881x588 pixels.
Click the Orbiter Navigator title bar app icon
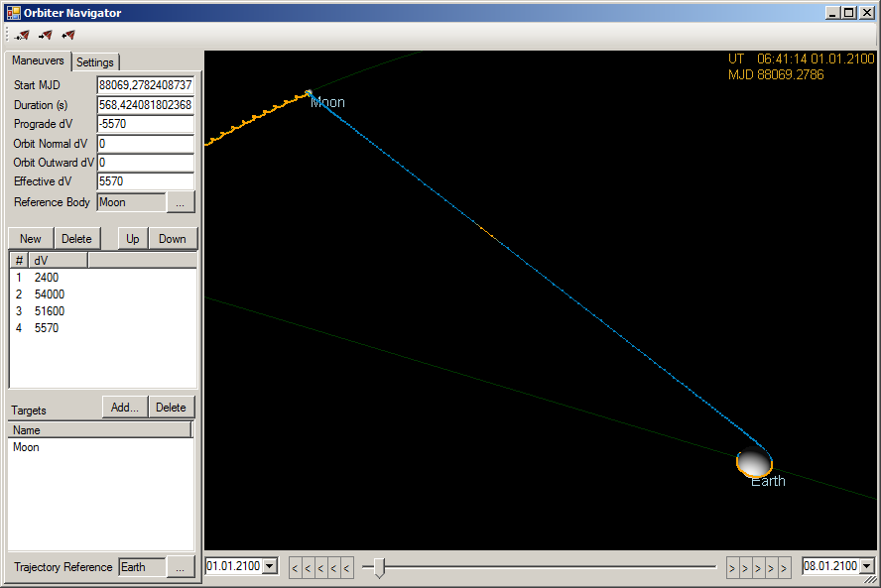[x=14, y=12]
